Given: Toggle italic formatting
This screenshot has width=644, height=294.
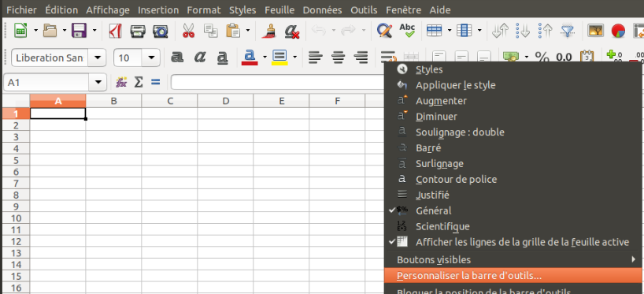Looking at the screenshot, I should click(200, 58).
